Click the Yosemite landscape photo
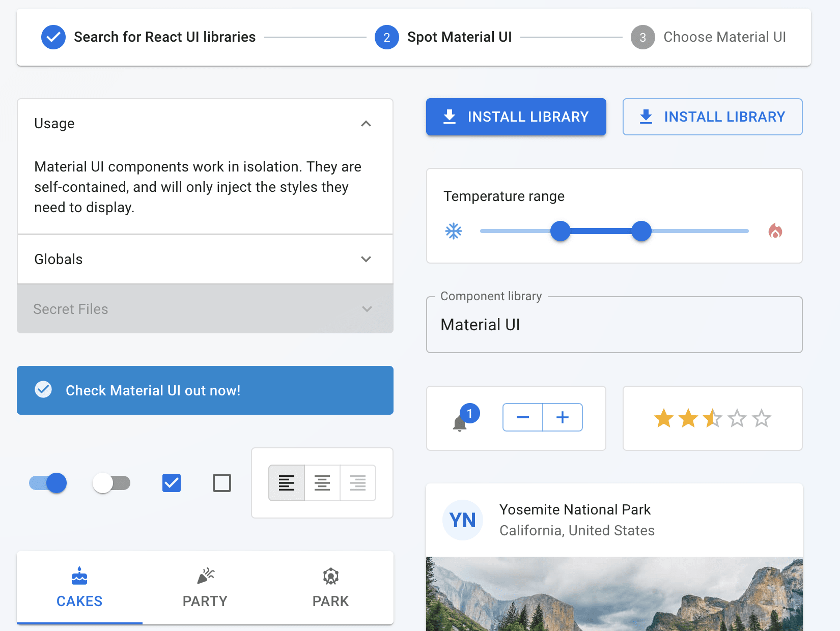Viewport: 840px width, 631px height. click(x=614, y=594)
